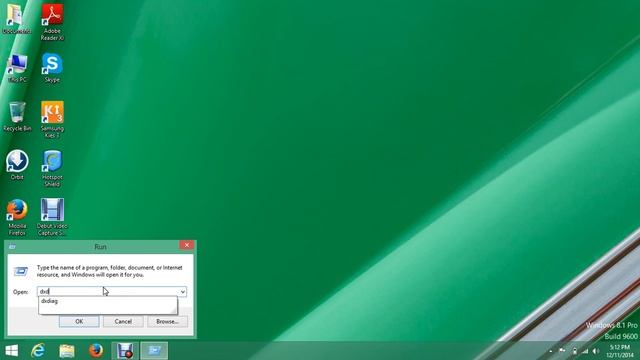640x360 pixels.
Task: Select the Recycle Bin icon
Action: 17,116
